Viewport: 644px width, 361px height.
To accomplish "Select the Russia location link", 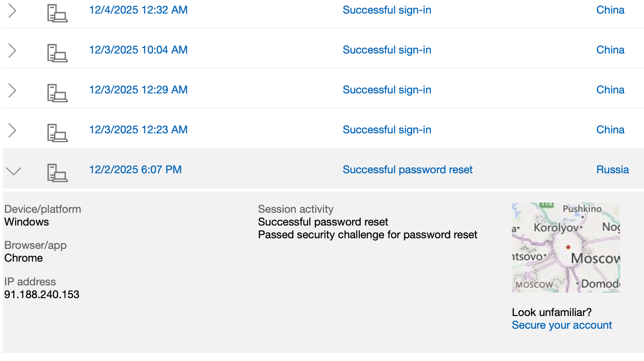I will coord(612,170).
